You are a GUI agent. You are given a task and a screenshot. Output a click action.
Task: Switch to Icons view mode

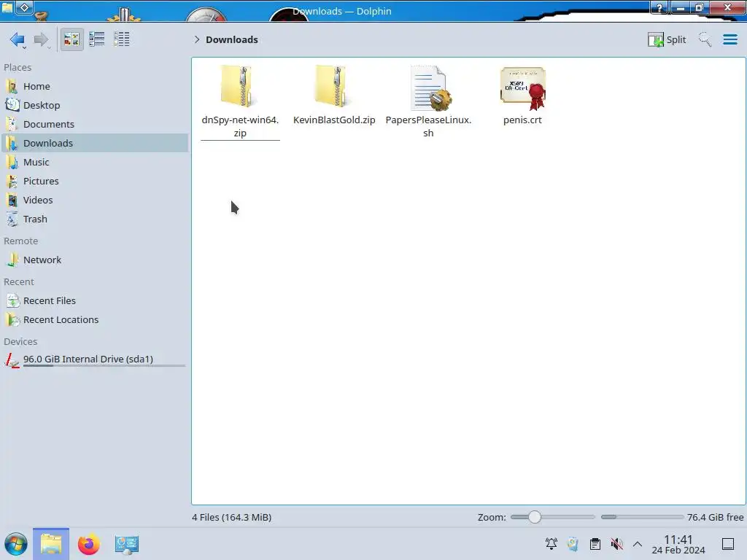(x=71, y=39)
